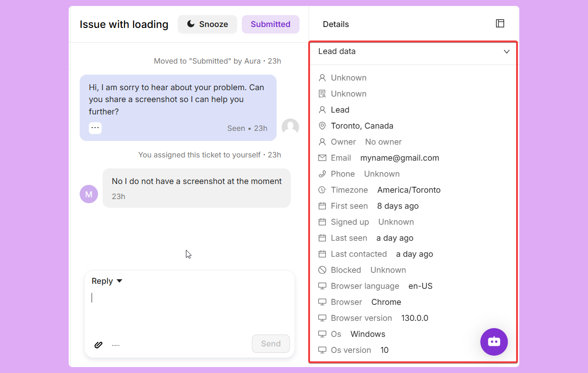Click the blocked circle icon
This screenshot has width=588, height=373.
[x=322, y=270]
